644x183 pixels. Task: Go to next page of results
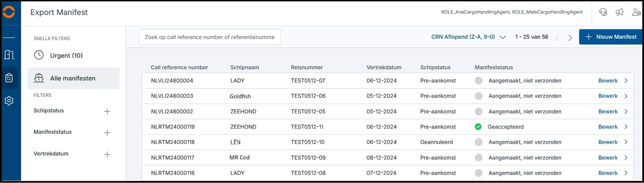click(x=570, y=38)
